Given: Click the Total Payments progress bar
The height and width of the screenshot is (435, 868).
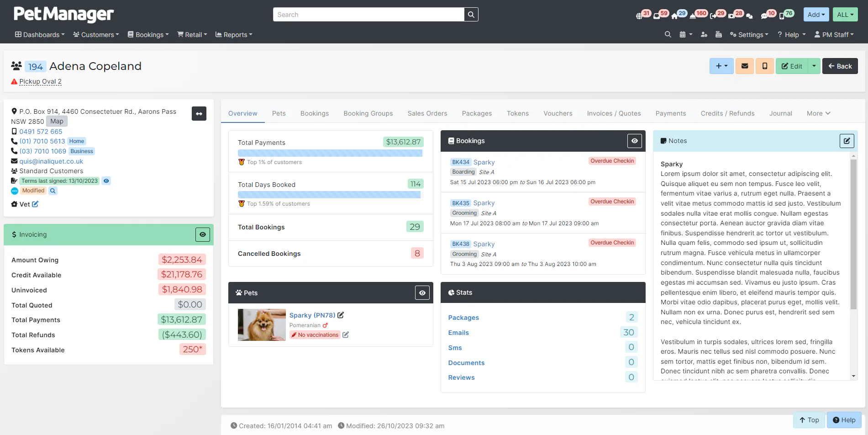Looking at the screenshot, I should click(x=330, y=153).
